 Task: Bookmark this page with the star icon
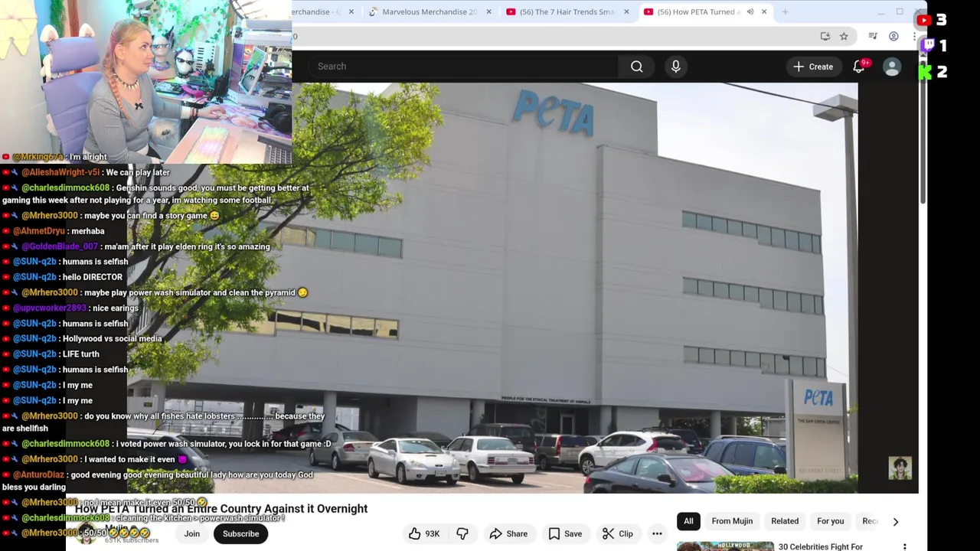coord(844,36)
